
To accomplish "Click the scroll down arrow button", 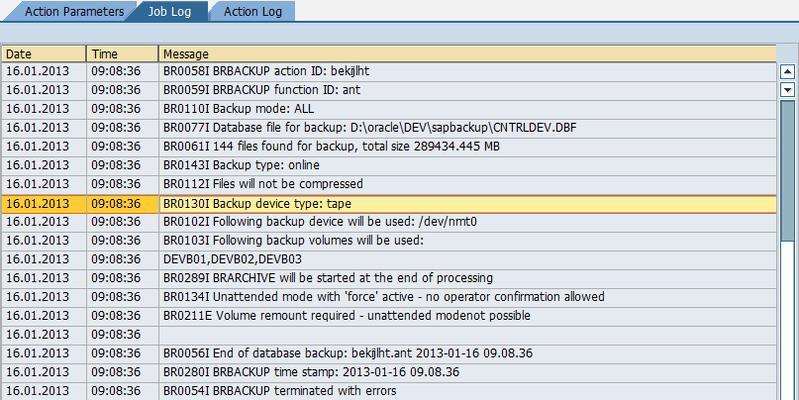I will click(787, 90).
